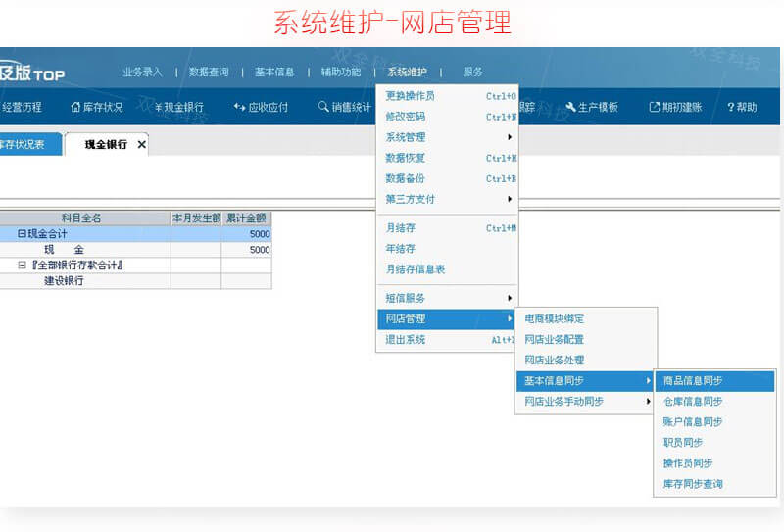
Task: Open 月结存信息表 menu entry
Action: pos(448,269)
